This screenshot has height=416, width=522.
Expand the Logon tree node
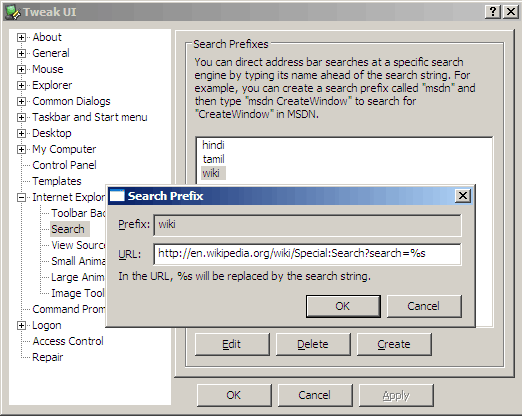pyautogui.click(x=21, y=325)
